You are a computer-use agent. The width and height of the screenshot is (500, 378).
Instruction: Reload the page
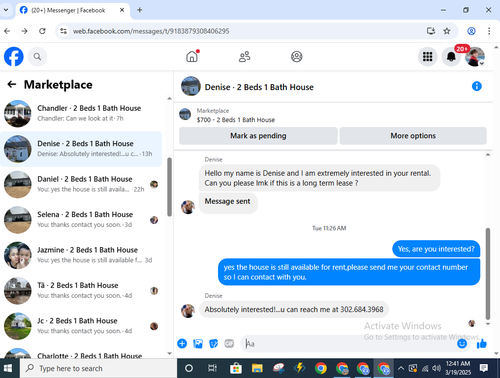[x=42, y=31]
